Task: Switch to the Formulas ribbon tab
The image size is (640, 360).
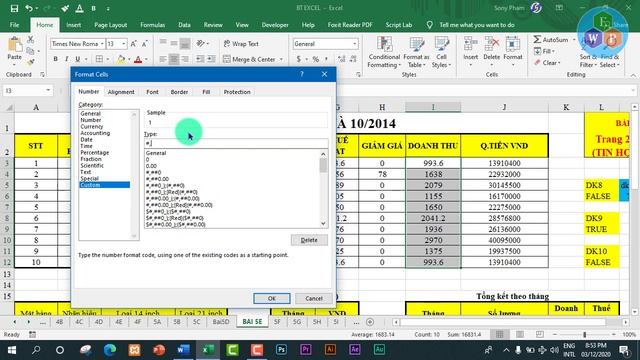Action: click(x=153, y=25)
